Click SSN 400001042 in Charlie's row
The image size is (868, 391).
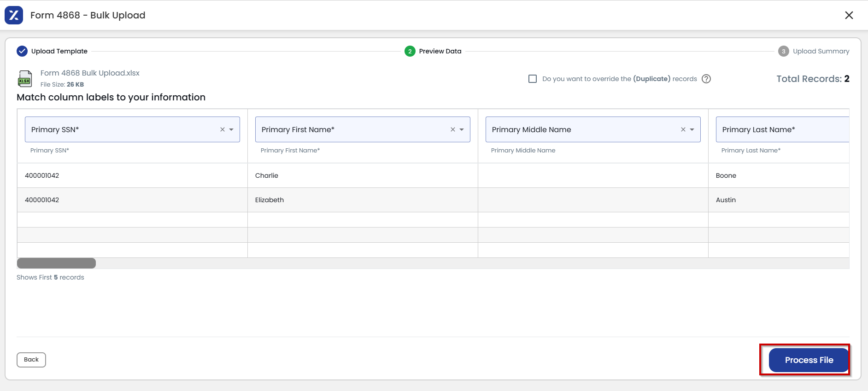click(x=42, y=175)
